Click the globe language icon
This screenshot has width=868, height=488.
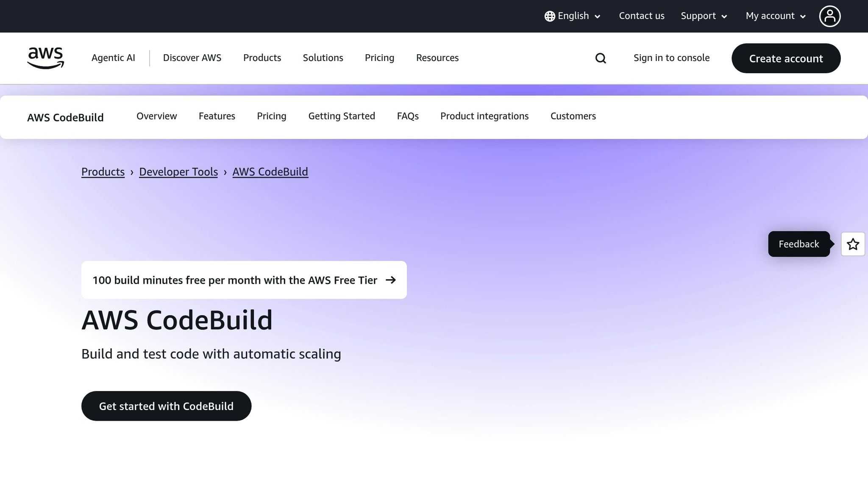click(550, 16)
